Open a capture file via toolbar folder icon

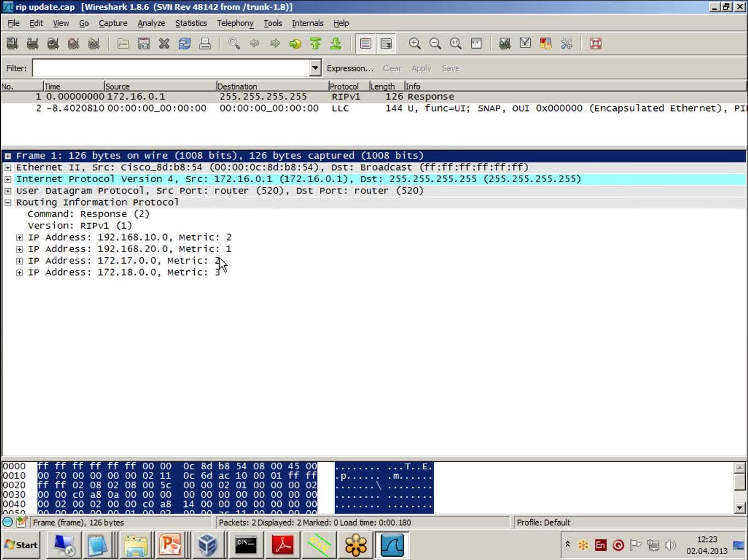pos(123,44)
